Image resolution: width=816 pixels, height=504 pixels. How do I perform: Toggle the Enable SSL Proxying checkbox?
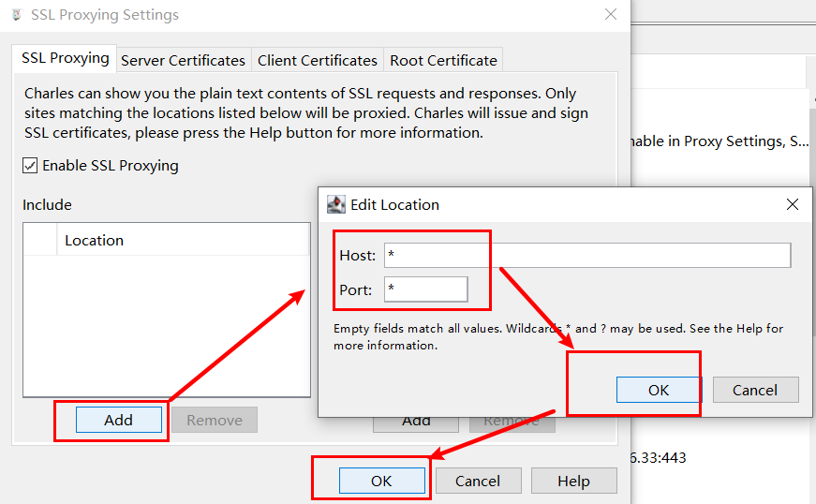30,166
